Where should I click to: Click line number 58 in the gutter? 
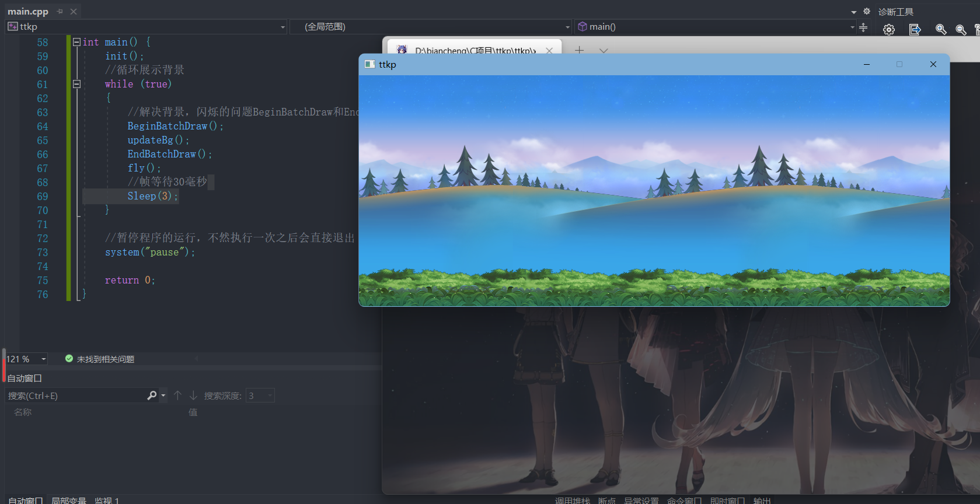(43, 43)
